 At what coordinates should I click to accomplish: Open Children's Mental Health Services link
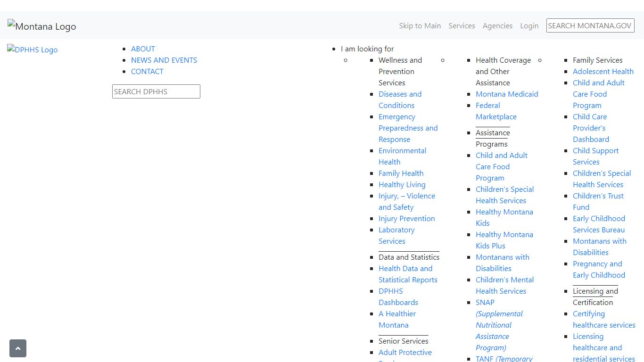(504, 285)
